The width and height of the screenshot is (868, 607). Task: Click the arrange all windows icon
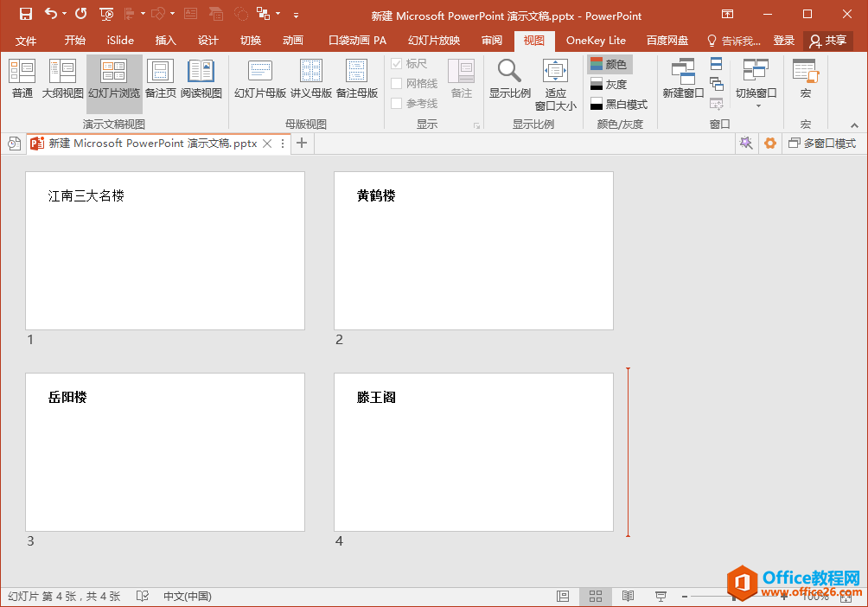pyautogui.click(x=717, y=64)
